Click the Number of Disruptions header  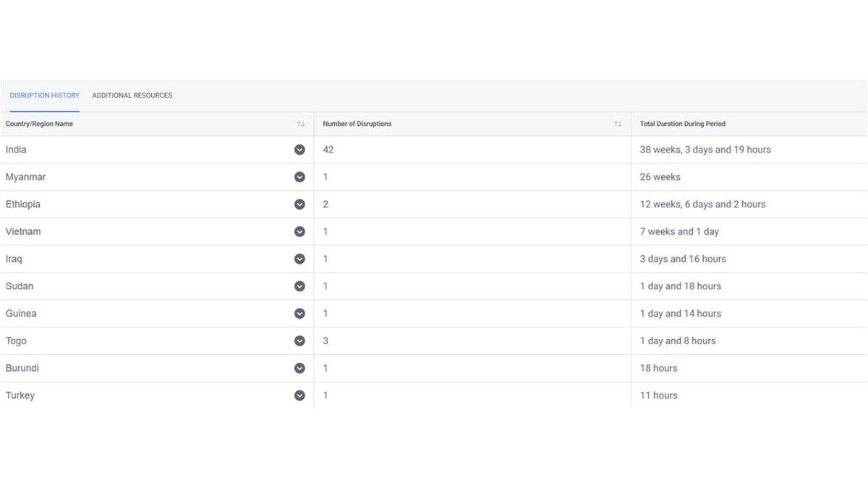coord(357,124)
